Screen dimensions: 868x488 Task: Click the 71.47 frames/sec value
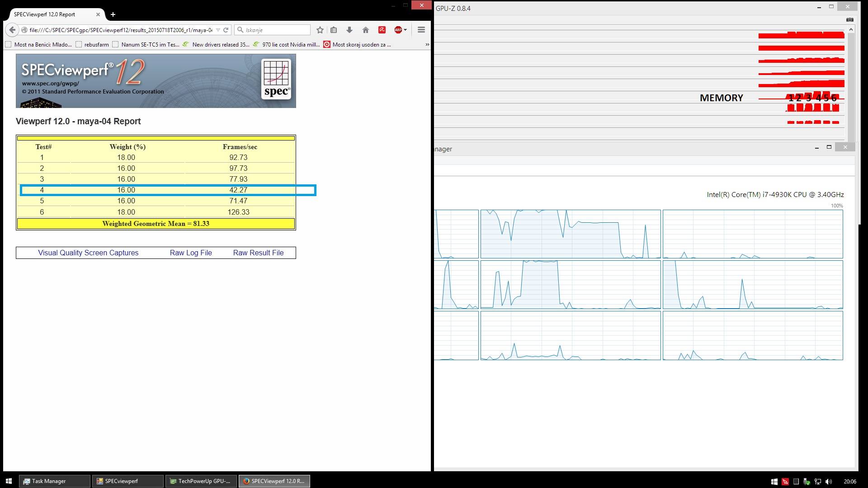click(238, 201)
